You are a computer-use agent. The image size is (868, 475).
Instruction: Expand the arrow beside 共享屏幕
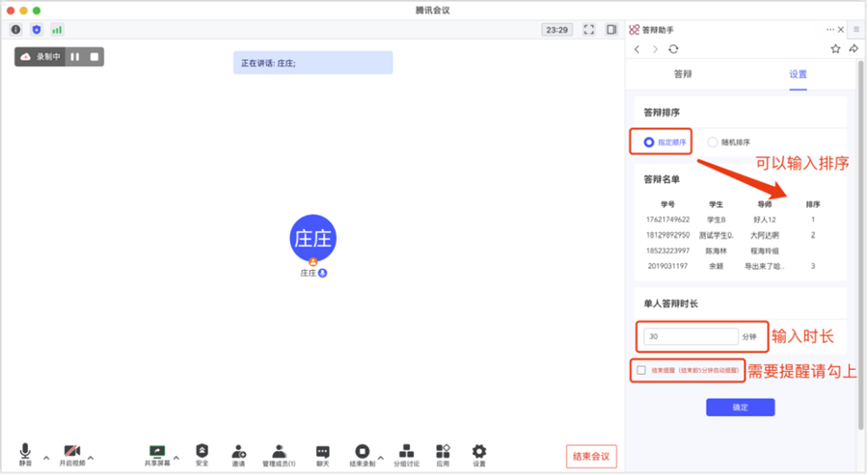pos(176,458)
